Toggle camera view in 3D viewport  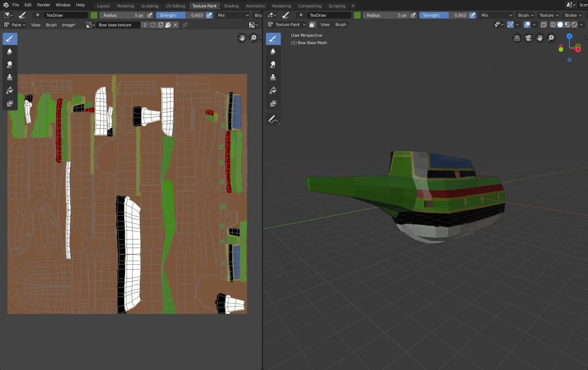pyautogui.click(x=528, y=38)
